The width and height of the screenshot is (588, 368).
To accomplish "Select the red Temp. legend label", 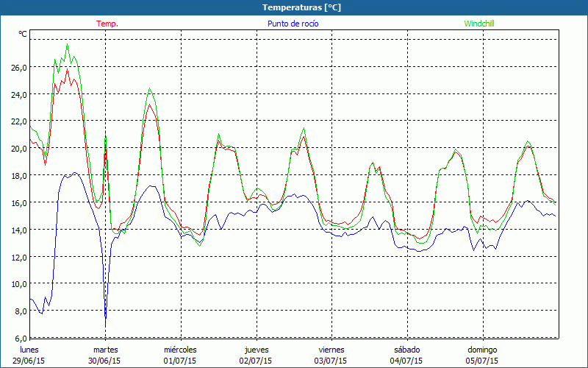I will 107,24.
